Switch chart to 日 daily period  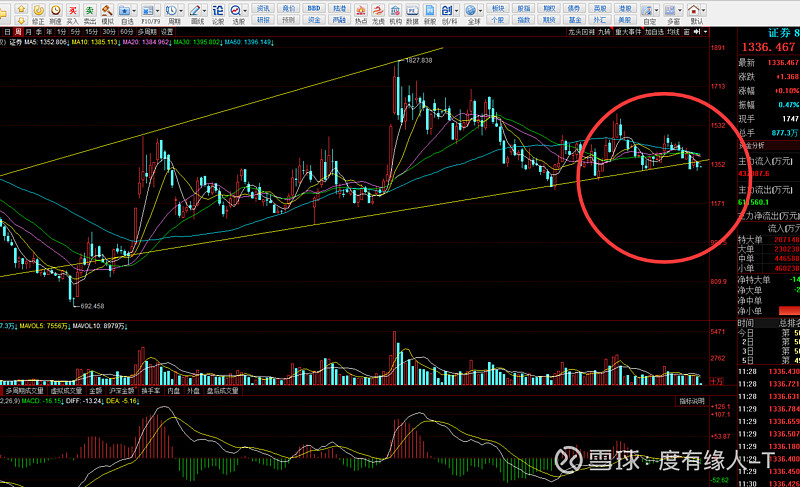pos(6,31)
